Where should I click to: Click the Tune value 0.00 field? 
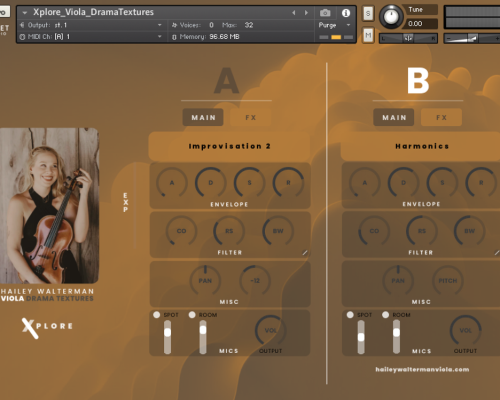[422, 24]
